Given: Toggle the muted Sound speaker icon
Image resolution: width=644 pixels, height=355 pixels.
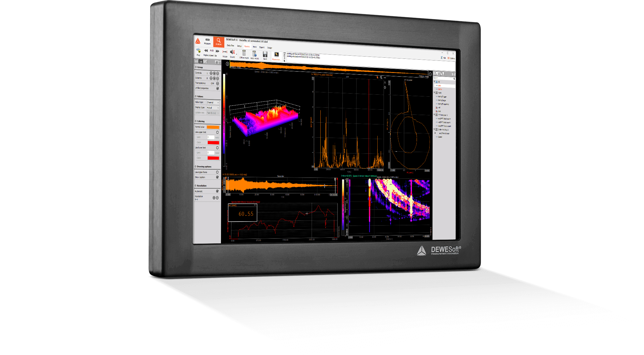Looking at the screenshot, I should point(232,52).
